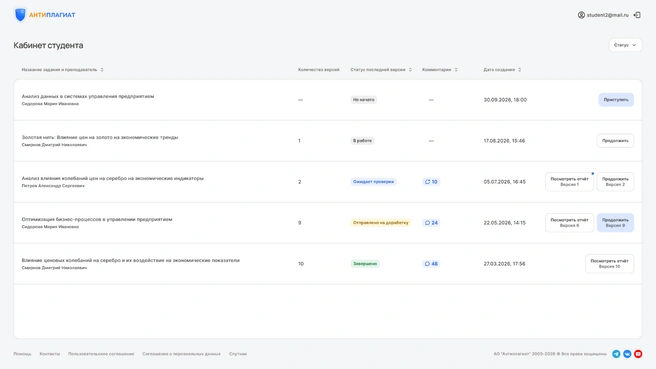The image size is (656, 369).
Task: Open the Контакты footer link
Action: pos(49,354)
